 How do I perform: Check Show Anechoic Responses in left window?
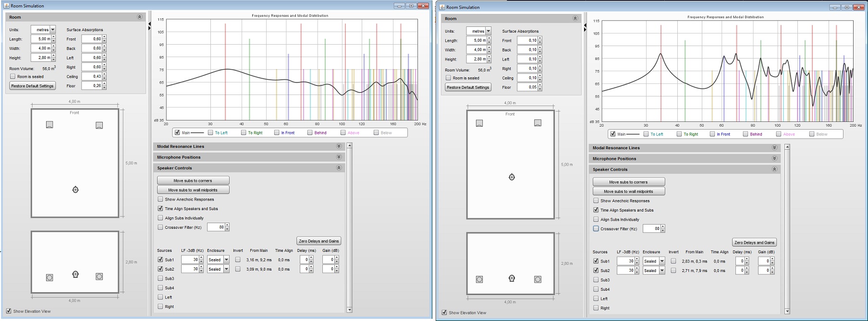point(160,199)
